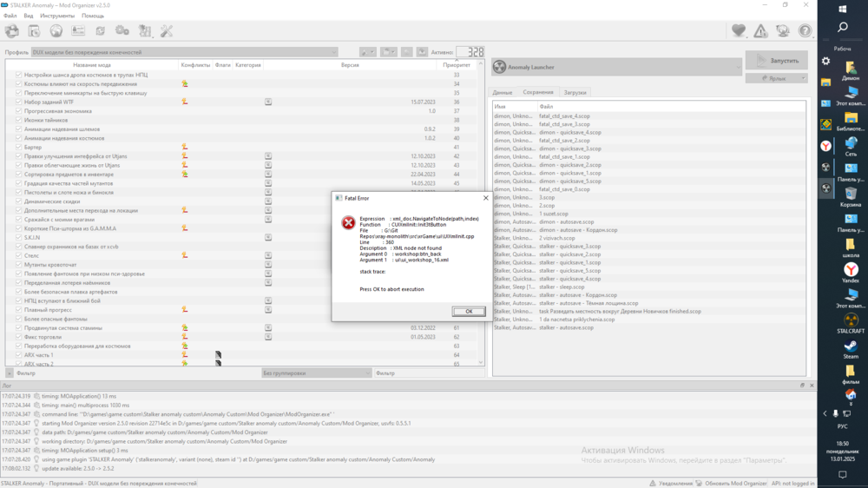Sort by 'Название мода' column header
Screen dimensions: 868x488
(92, 65)
